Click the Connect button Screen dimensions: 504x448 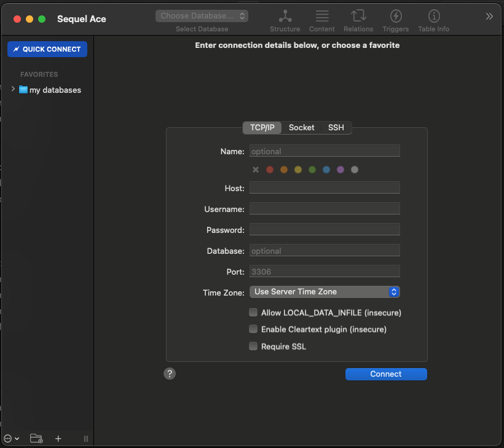pyautogui.click(x=386, y=374)
